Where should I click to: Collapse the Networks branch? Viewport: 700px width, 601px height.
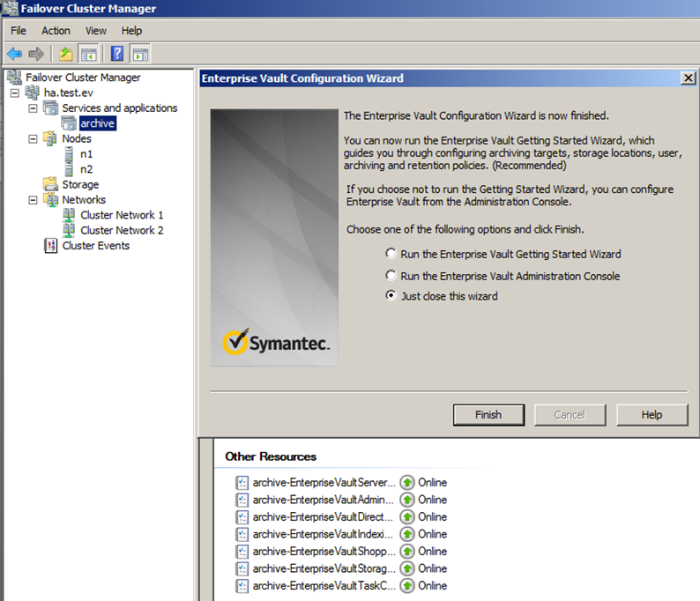click(33, 200)
